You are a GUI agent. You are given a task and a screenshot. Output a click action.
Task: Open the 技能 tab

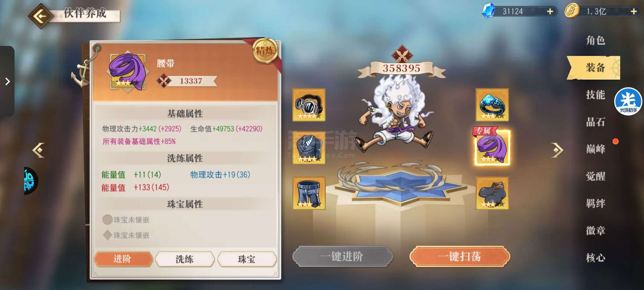click(x=595, y=95)
